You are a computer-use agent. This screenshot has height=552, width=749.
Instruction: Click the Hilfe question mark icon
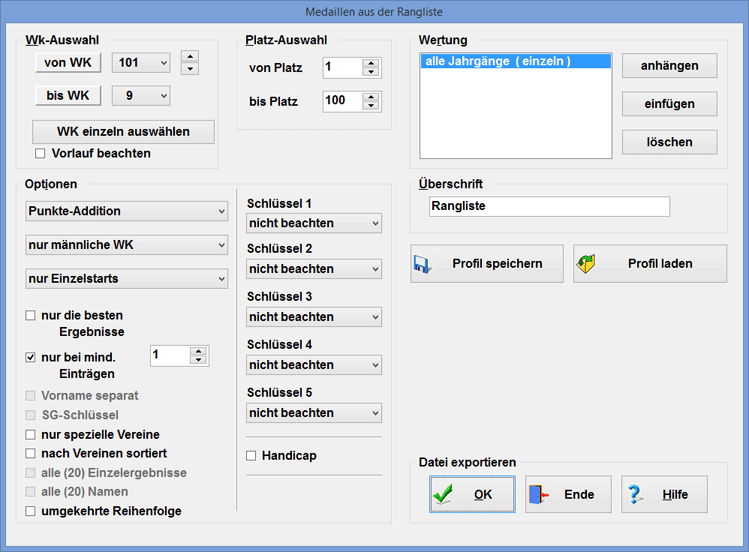(634, 494)
